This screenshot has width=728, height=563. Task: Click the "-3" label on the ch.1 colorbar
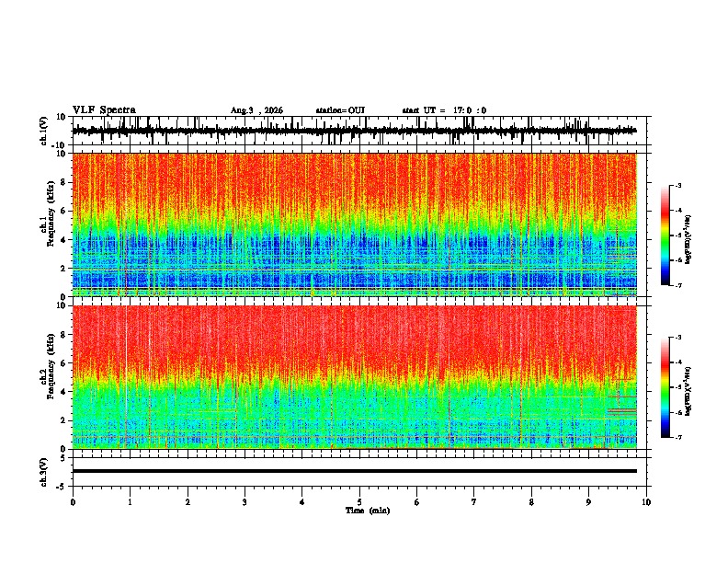[678, 185]
